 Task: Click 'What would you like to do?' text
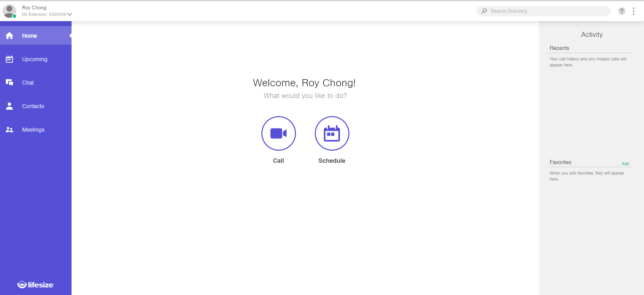305,96
